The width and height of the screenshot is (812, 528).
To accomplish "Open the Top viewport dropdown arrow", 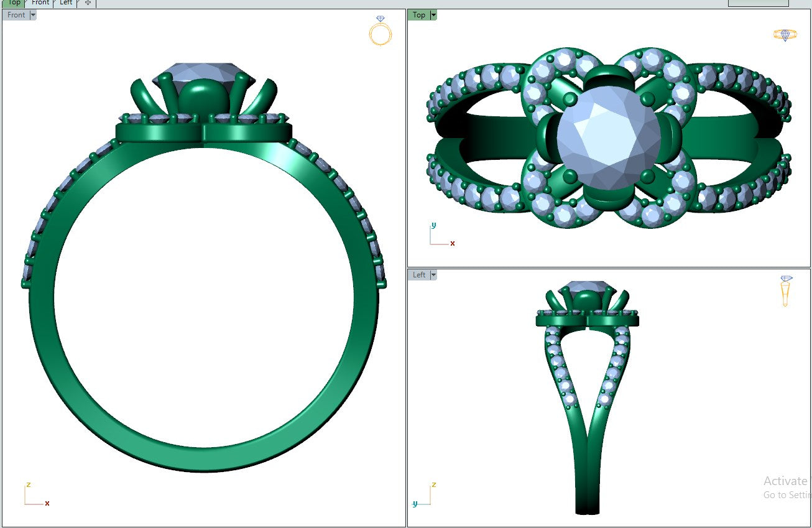I will point(433,15).
